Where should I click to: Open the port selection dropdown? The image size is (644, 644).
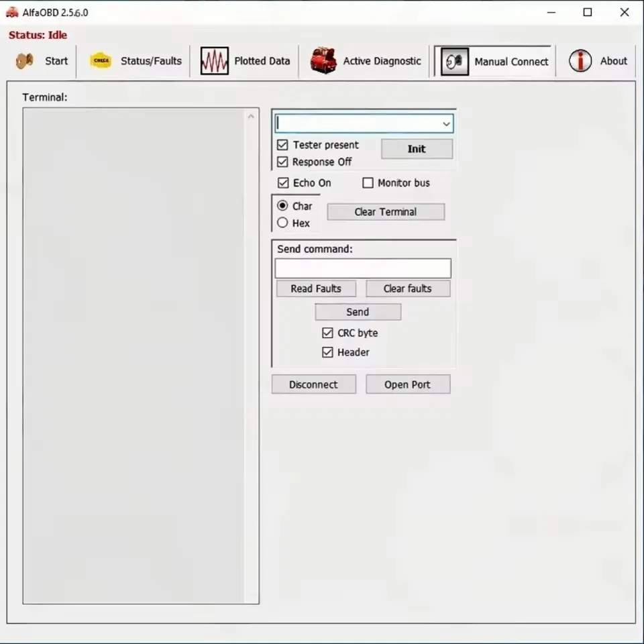[445, 123]
